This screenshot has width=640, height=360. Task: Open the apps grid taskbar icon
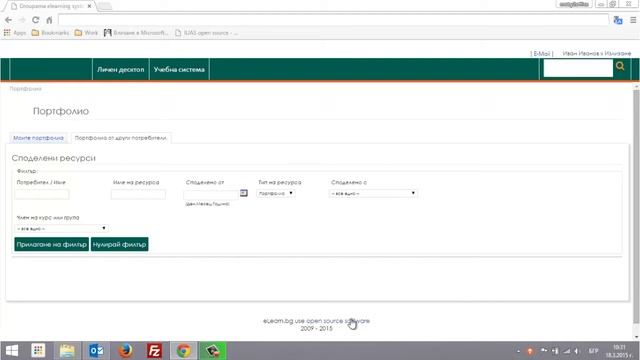click(x=38, y=351)
